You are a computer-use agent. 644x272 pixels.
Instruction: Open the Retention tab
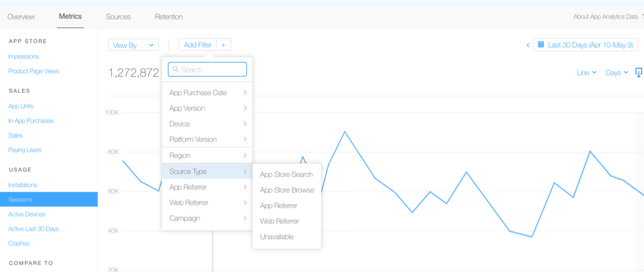pyautogui.click(x=169, y=16)
